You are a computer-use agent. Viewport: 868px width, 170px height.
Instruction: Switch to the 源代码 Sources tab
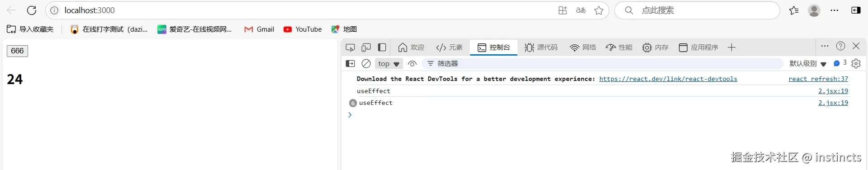click(x=541, y=47)
